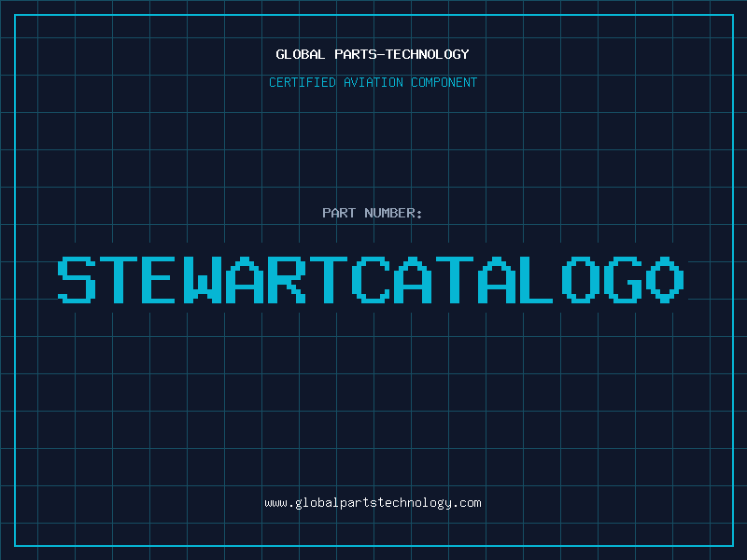The width and height of the screenshot is (747, 560).
Task: Click the PART NUMBER: label
Action: coord(373,213)
